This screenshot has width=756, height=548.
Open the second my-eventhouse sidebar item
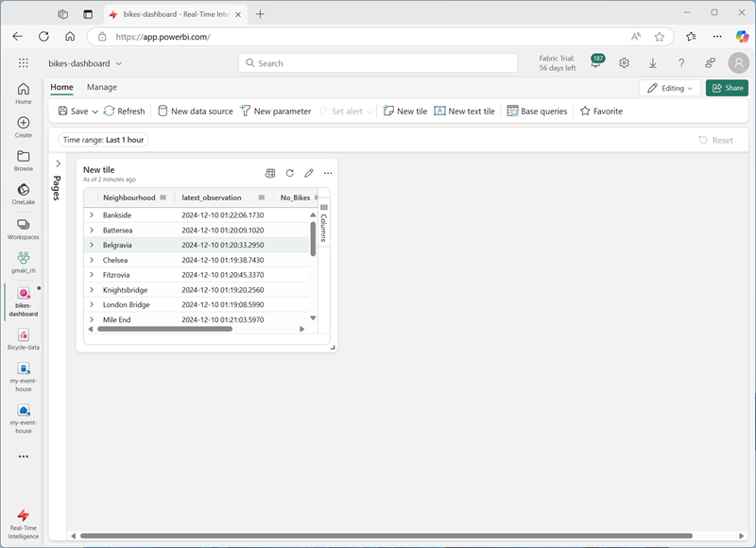tap(23, 419)
